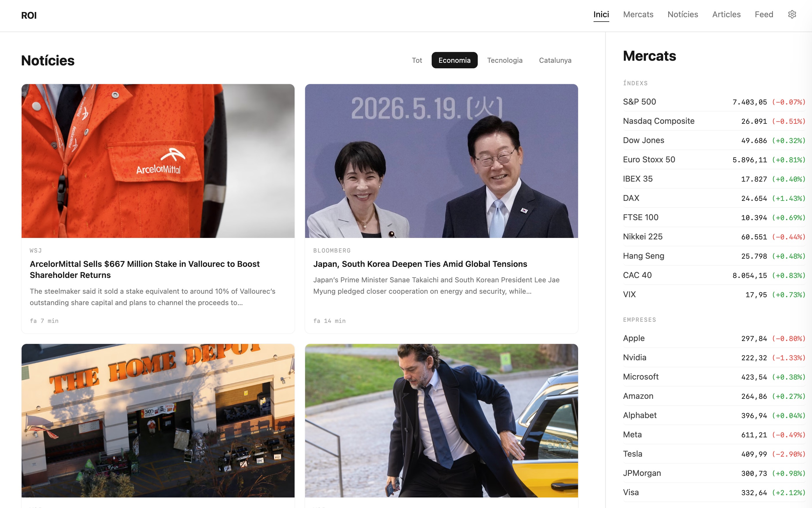Image resolution: width=812 pixels, height=508 pixels.
Task: Click the Hang Seng index row
Action: pyautogui.click(x=714, y=256)
